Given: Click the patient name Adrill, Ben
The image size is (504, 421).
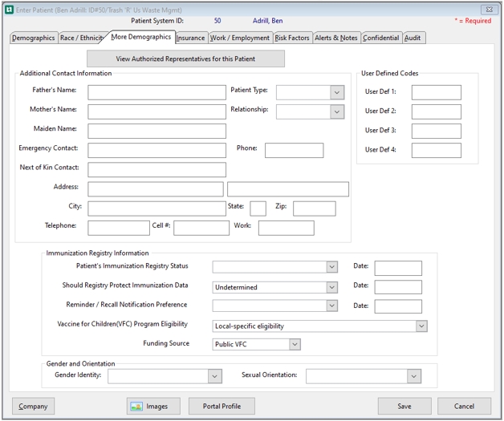Looking at the screenshot, I should pos(268,21).
